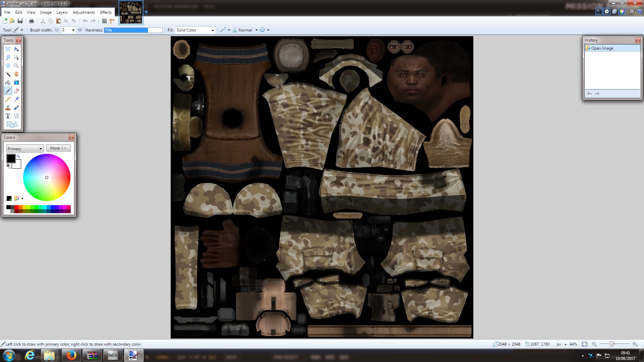Choose the Pan hand tool
The height and width of the screenshot is (362, 644).
[x=16, y=74]
